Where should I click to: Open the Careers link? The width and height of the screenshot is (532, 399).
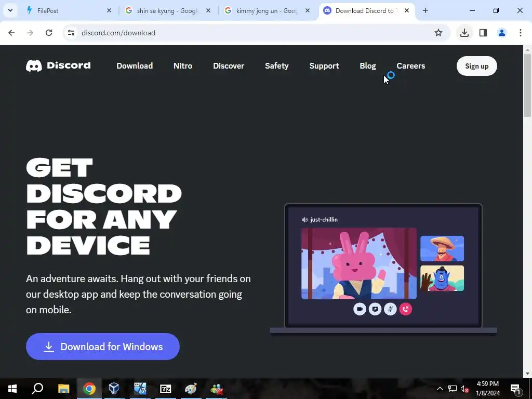[x=411, y=66]
